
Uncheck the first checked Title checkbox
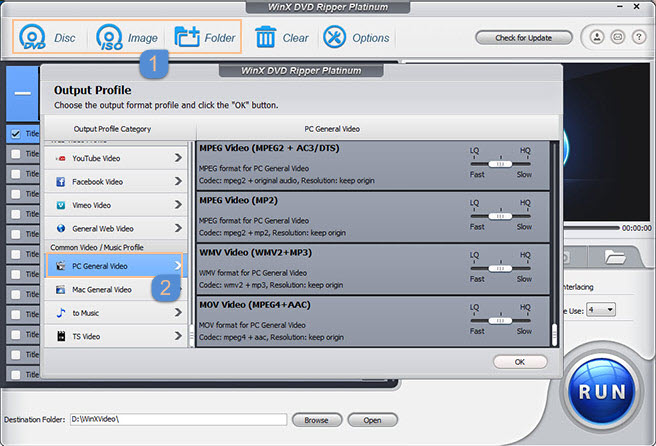point(15,134)
